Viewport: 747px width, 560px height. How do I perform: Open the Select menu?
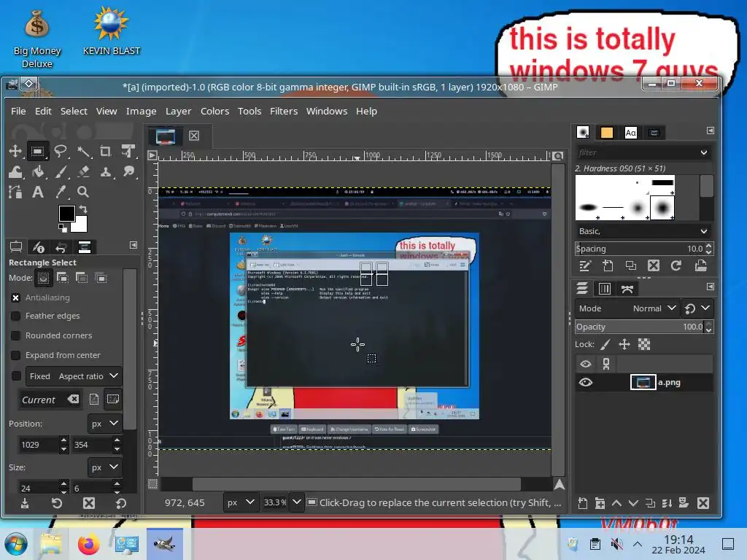pos(74,111)
